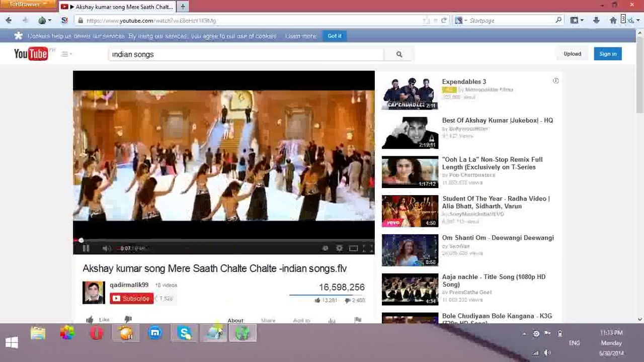Open the Windows Start button
This screenshot has width=644, height=362.
pos(12,343)
